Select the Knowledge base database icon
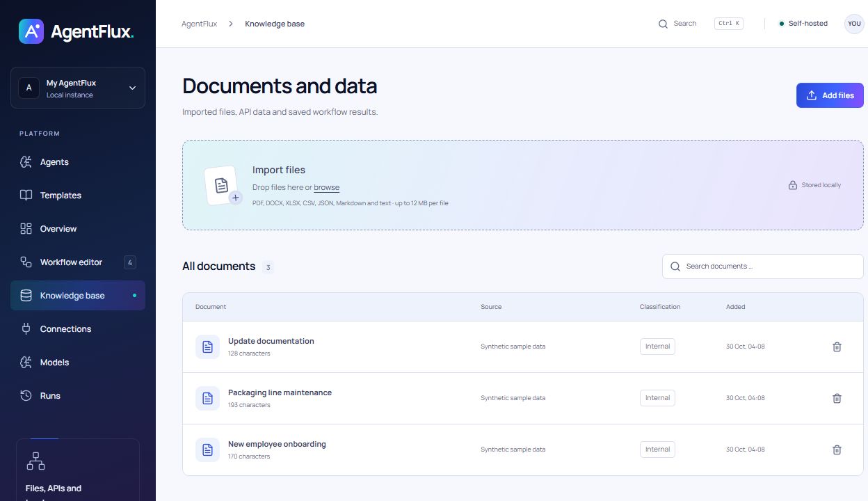Viewport: 868px width, 501px height. (x=26, y=296)
